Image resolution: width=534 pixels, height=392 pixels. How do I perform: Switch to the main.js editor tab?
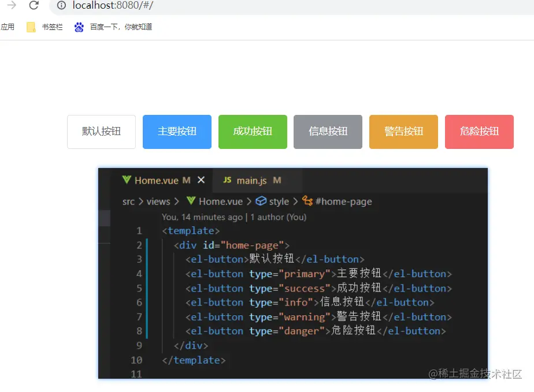tap(258, 180)
